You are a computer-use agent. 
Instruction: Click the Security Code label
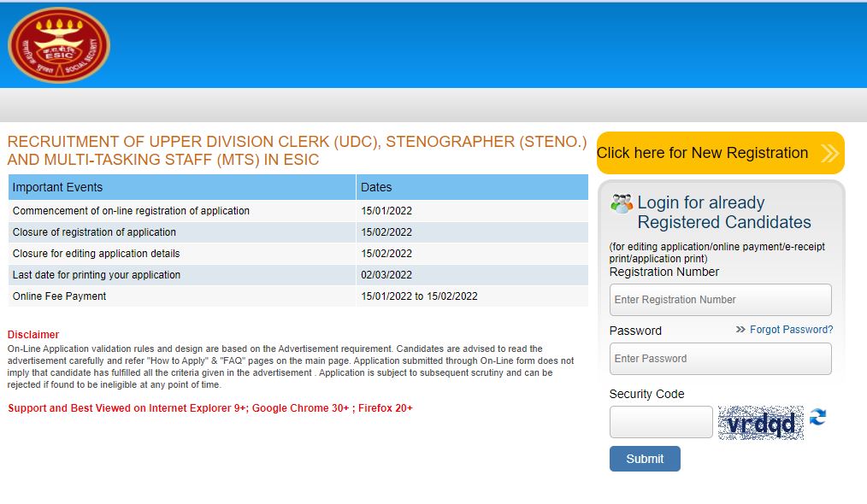pyautogui.click(x=647, y=394)
